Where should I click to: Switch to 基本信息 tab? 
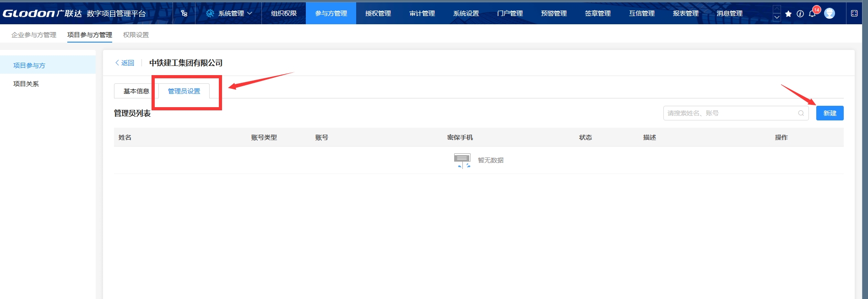136,91
